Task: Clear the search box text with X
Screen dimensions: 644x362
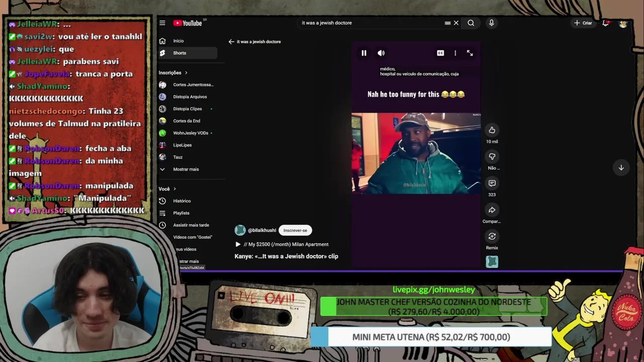Action: (x=456, y=23)
